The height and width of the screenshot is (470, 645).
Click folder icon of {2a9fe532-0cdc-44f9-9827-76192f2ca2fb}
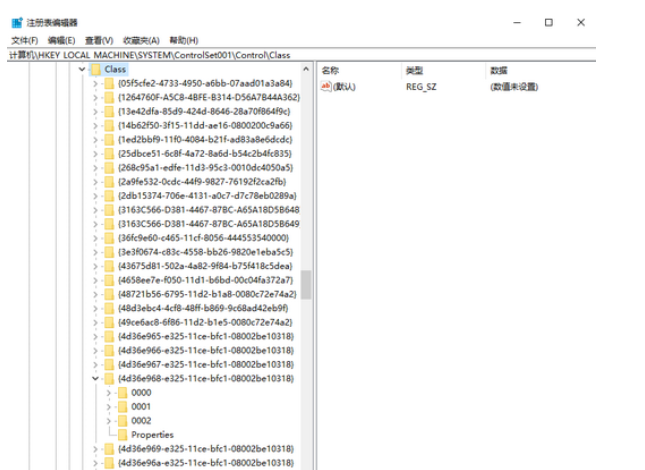tap(109, 181)
